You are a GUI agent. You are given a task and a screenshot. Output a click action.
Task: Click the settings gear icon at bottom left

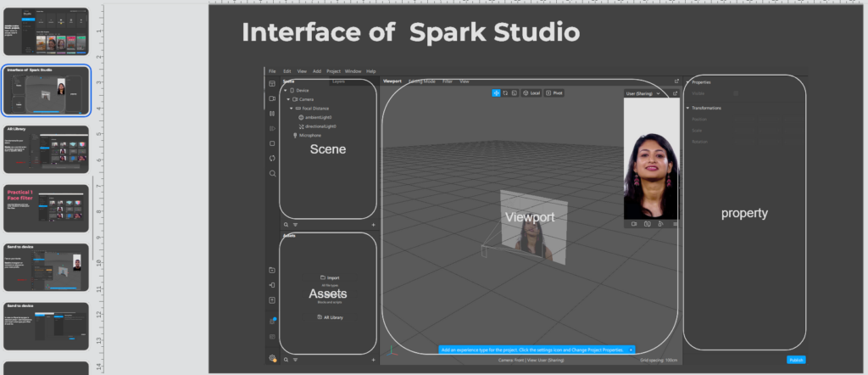[272, 358]
